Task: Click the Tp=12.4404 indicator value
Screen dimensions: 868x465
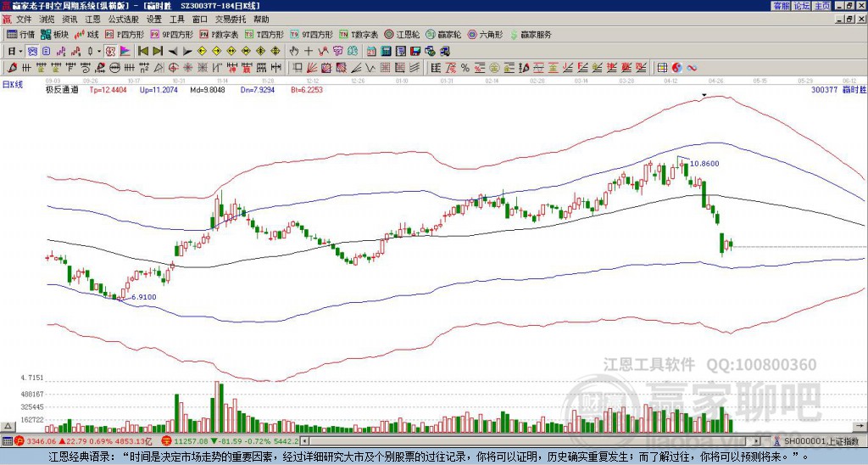Action: click(x=108, y=89)
